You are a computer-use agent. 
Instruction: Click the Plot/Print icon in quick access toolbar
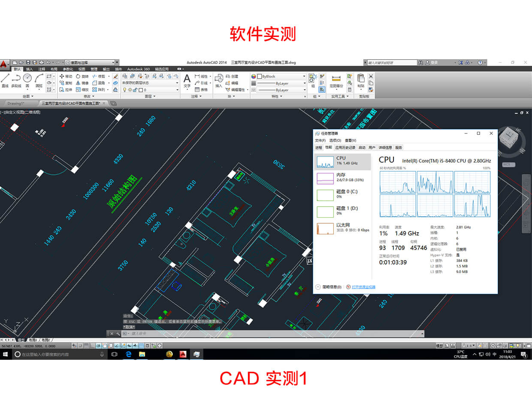click(41, 62)
